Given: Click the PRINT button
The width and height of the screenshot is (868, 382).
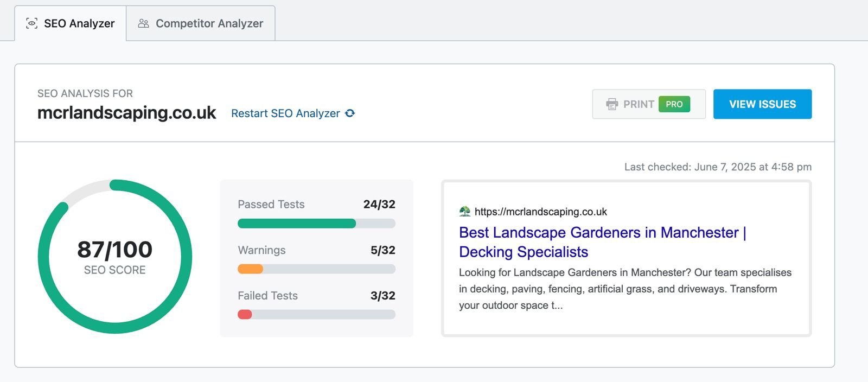Looking at the screenshot, I should [649, 104].
